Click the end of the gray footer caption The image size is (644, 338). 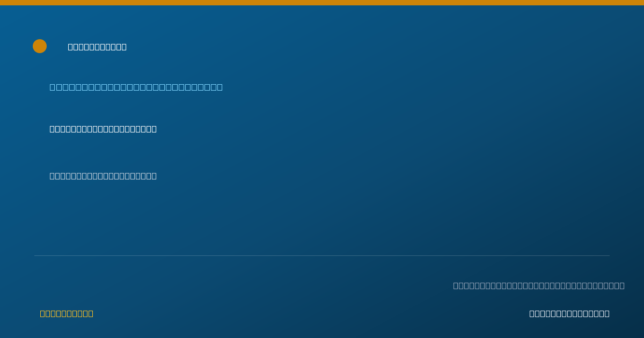tap(621, 285)
